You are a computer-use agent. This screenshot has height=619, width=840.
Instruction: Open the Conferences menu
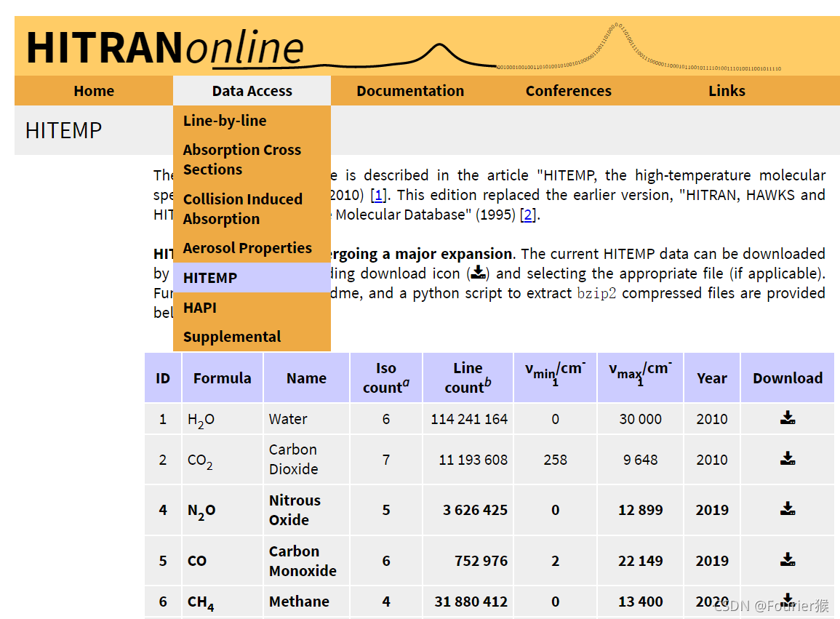click(569, 91)
